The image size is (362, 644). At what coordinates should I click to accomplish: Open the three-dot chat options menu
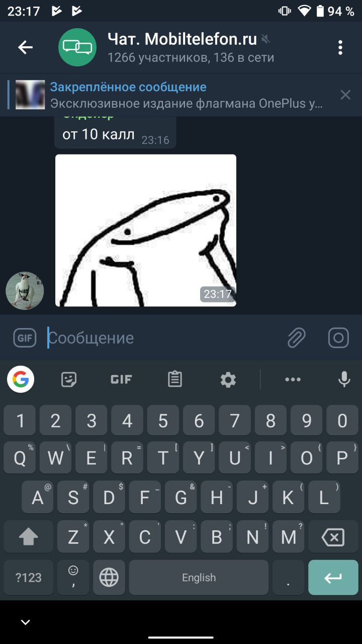tap(340, 47)
